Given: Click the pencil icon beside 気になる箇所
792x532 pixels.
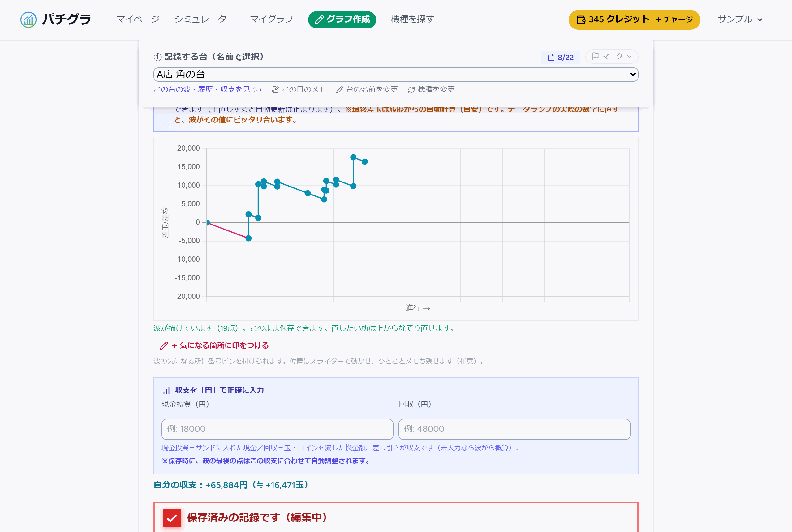Looking at the screenshot, I should (x=164, y=346).
